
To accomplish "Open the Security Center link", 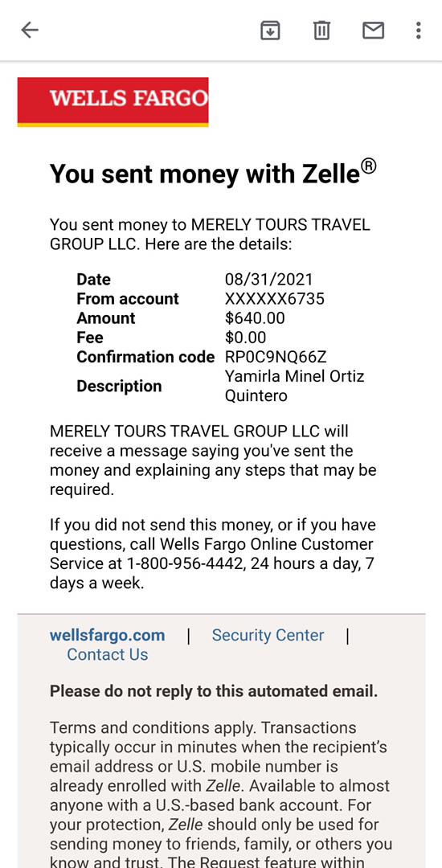I will tap(268, 635).
